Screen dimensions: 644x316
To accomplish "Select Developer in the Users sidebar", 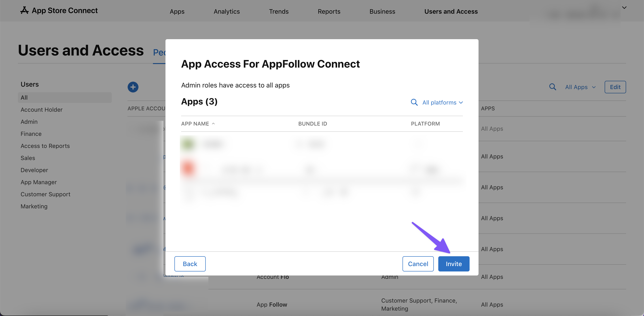I will click(x=34, y=170).
